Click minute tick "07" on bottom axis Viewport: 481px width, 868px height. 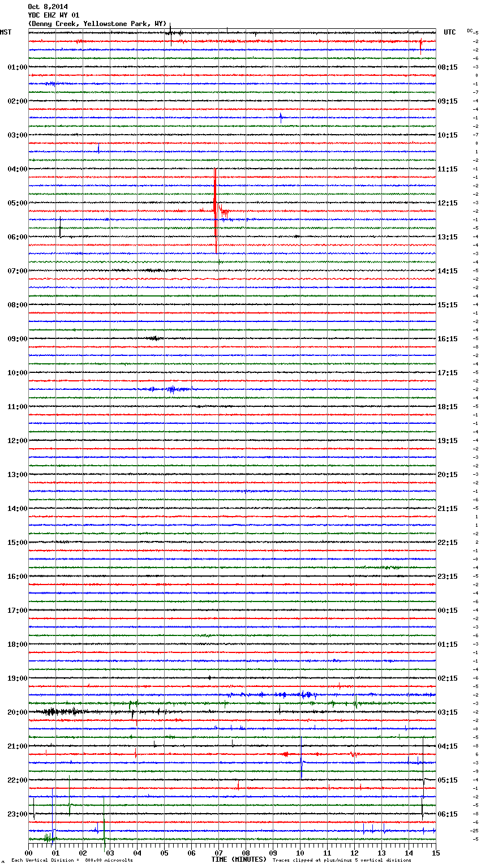click(x=218, y=852)
